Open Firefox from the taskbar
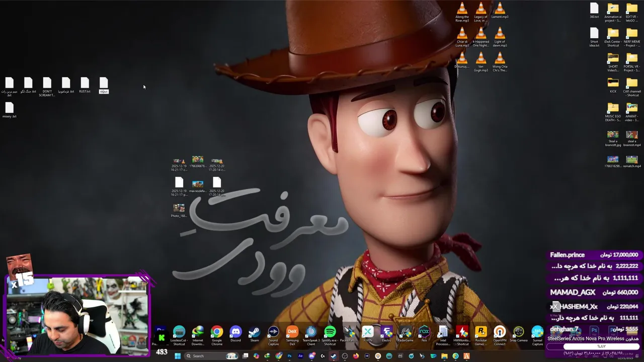This screenshot has width=644, height=362. (x=356, y=356)
